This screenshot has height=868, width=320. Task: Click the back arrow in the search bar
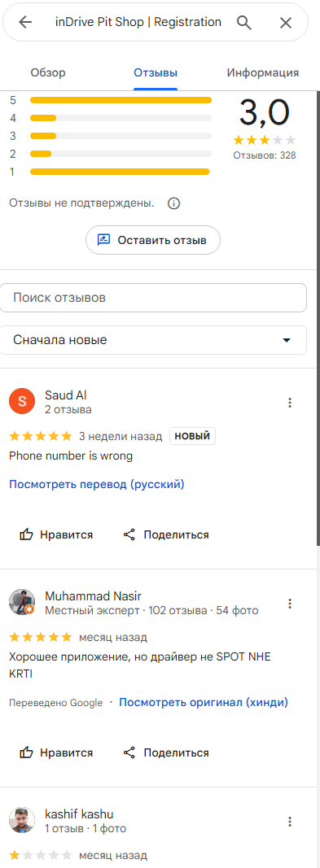(x=25, y=22)
